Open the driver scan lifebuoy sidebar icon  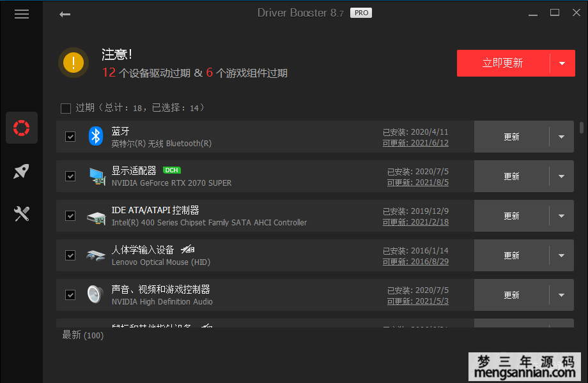pos(21,128)
